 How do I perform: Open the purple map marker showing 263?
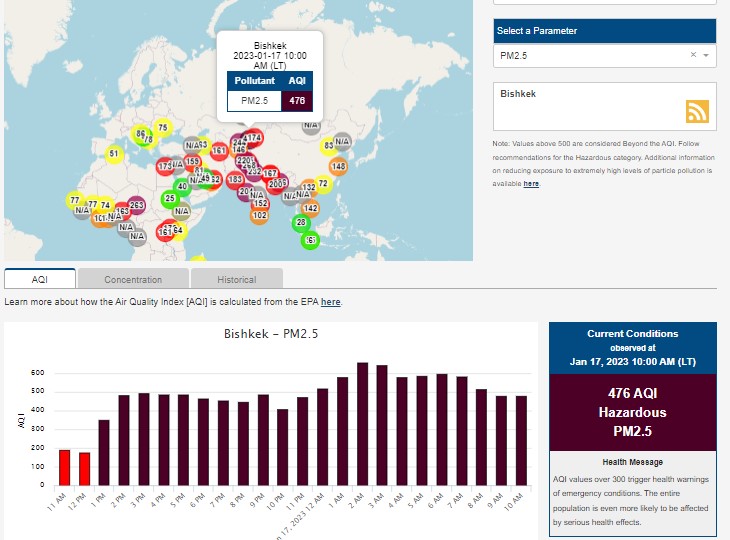(137, 205)
